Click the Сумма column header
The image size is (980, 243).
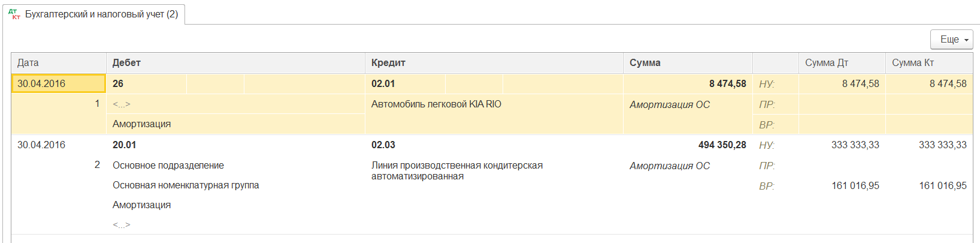tap(645, 63)
